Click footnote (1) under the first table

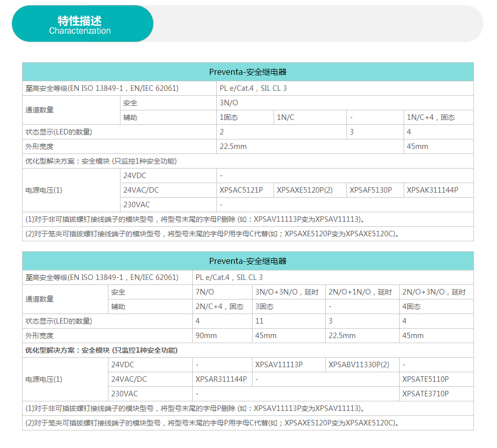195,219
